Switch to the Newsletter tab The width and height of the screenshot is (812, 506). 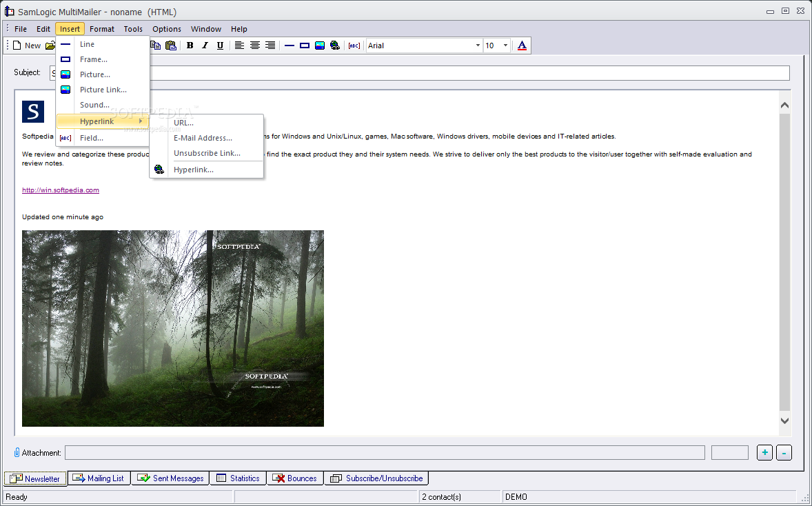(35, 478)
